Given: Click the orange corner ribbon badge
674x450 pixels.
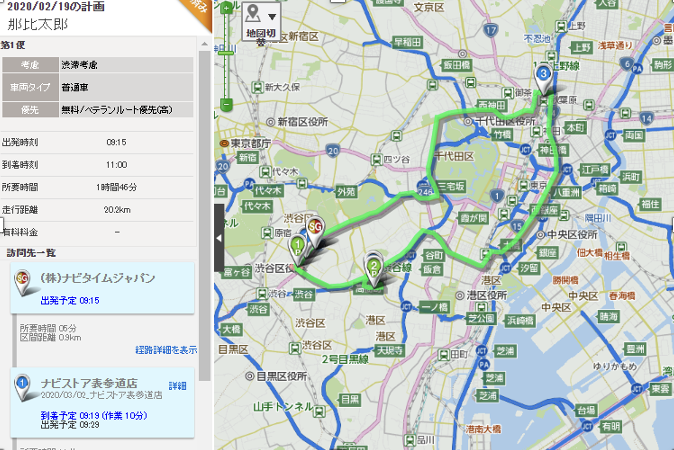Looking at the screenshot, I should click(201, 8).
